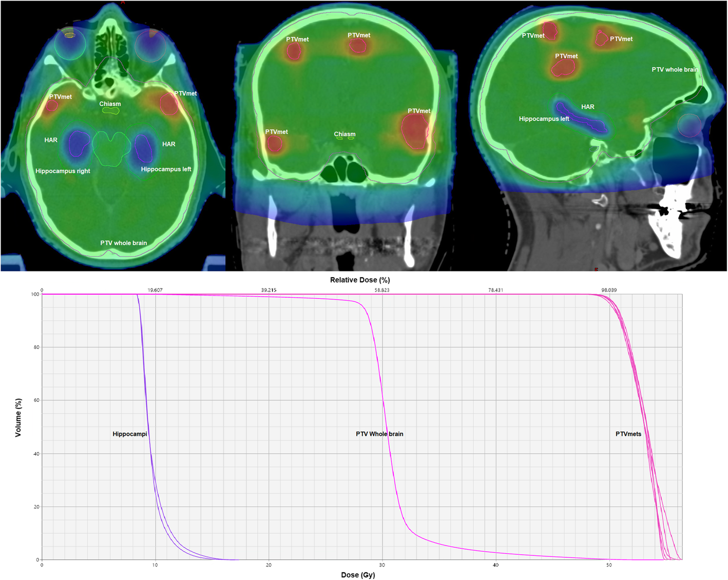
Task: Click the '50' tick on the Dose axis
Action: (x=609, y=565)
